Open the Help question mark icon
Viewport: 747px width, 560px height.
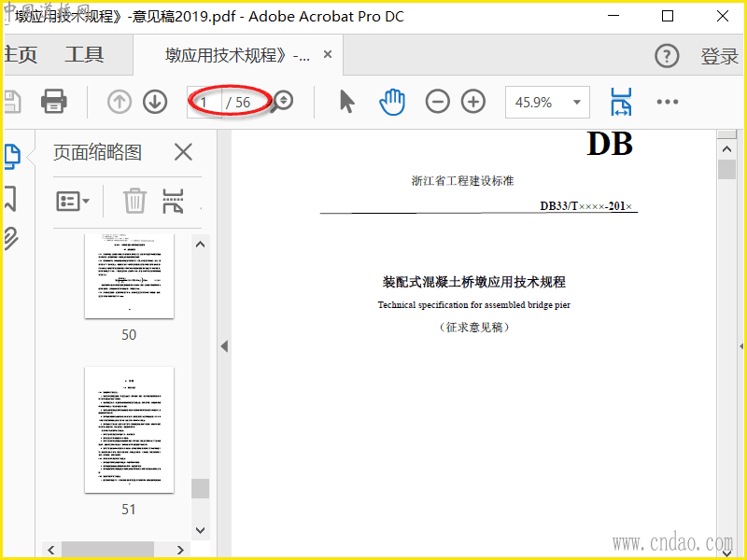667,56
